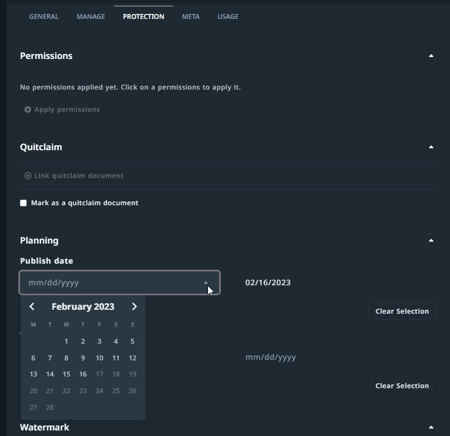Pick day 16 in the calendar
Image resolution: width=450 pixels, height=436 pixels.
[x=83, y=374]
